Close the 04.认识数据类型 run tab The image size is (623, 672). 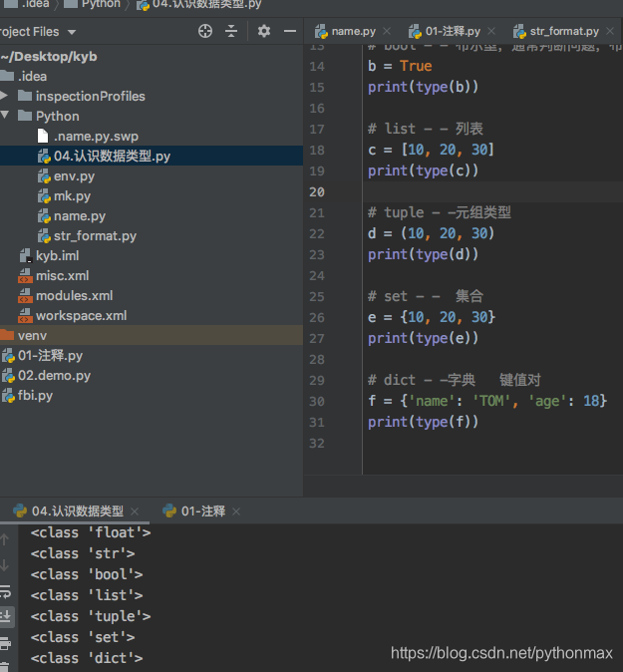pos(135,511)
